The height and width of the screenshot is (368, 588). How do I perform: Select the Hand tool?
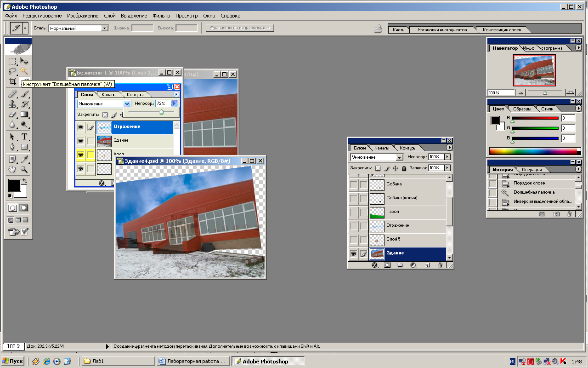tap(12, 169)
